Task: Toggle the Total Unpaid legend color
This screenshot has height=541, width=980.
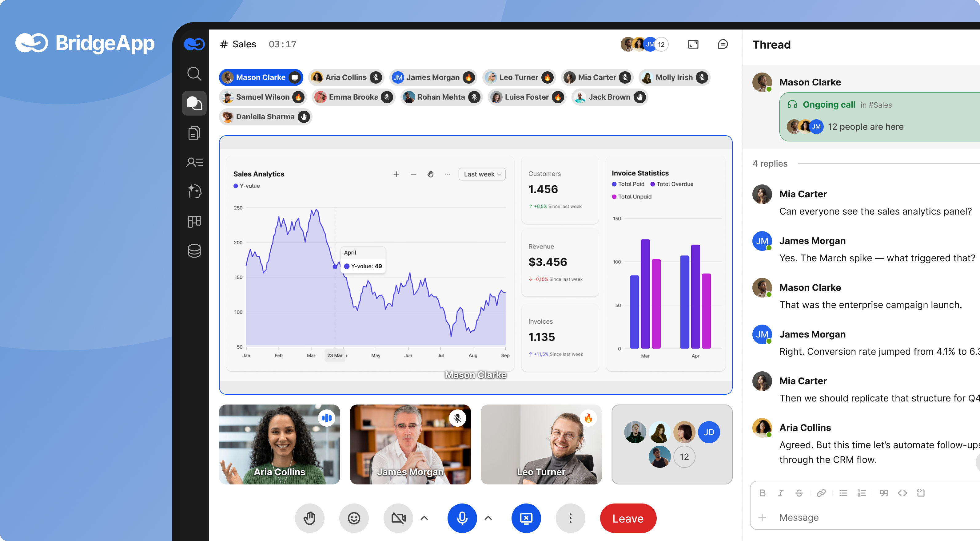Action: [x=614, y=196]
